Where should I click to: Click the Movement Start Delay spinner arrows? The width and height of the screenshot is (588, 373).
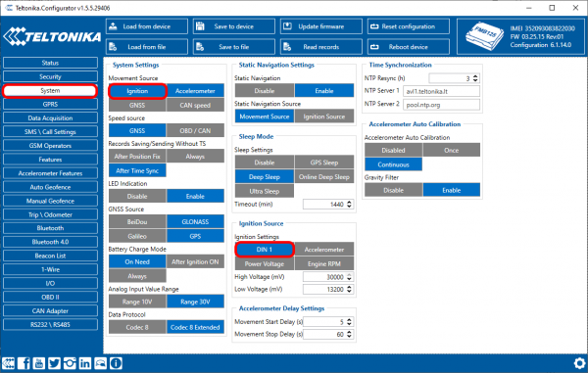pos(349,322)
